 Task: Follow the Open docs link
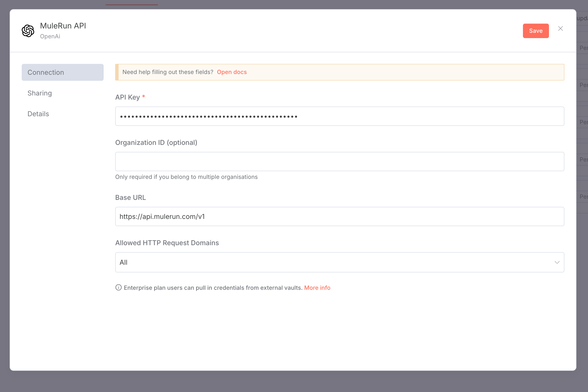pyautogui.click(x=232, y=72)
